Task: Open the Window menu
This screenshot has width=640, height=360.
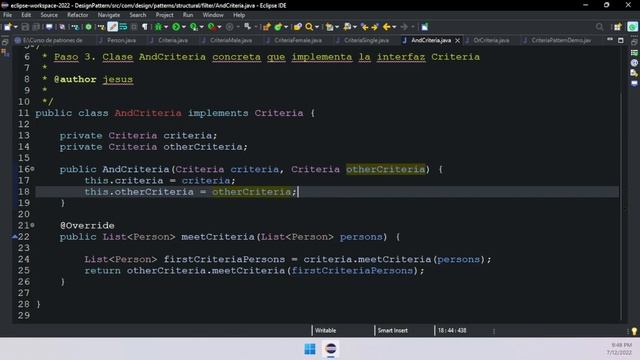Action: pyautogui.click(x=213, y=15)
